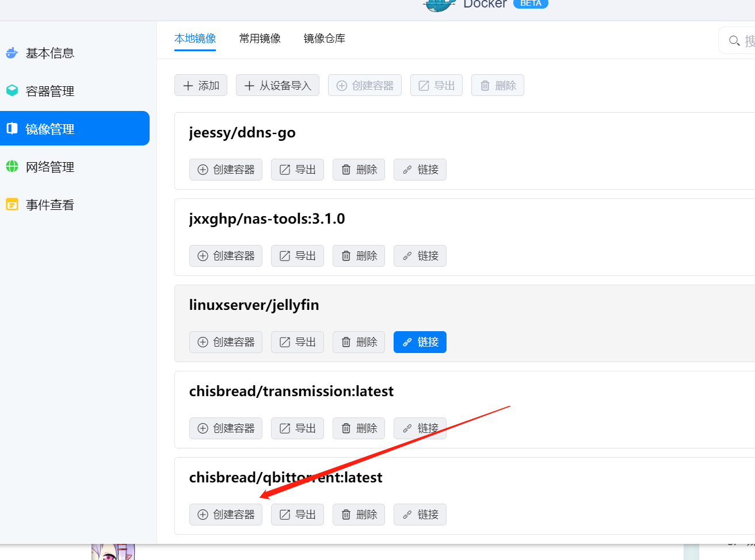Create container from chisbread/qbittorrent:latest
This screenshot has width=755, height=560.
[226, 515]
